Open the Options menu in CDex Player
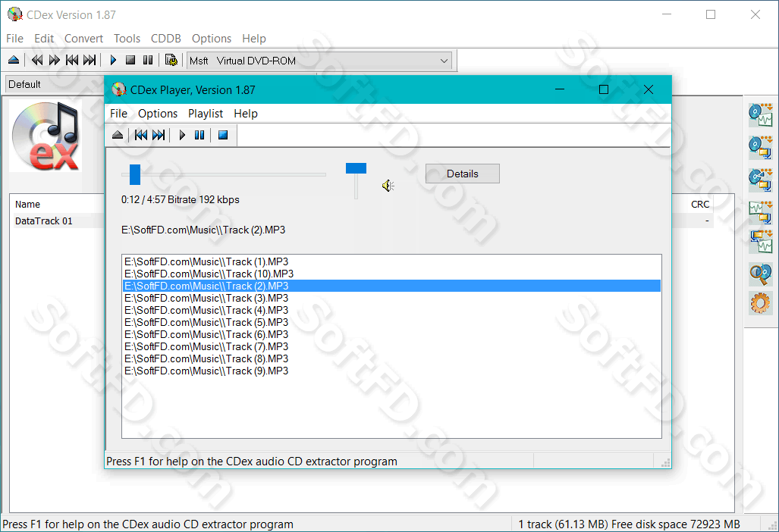The width and height of the screenshot is (779, 532). (158, 114)
